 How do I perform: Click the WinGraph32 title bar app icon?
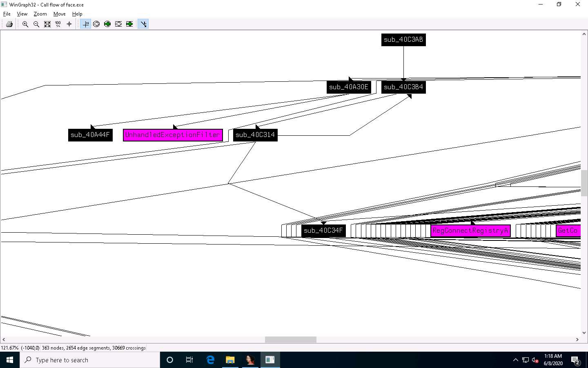4,4
